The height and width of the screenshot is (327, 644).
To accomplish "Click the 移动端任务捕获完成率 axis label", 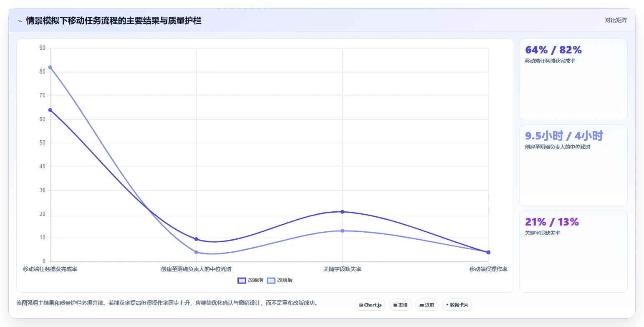I will click(x=50, y=269).
